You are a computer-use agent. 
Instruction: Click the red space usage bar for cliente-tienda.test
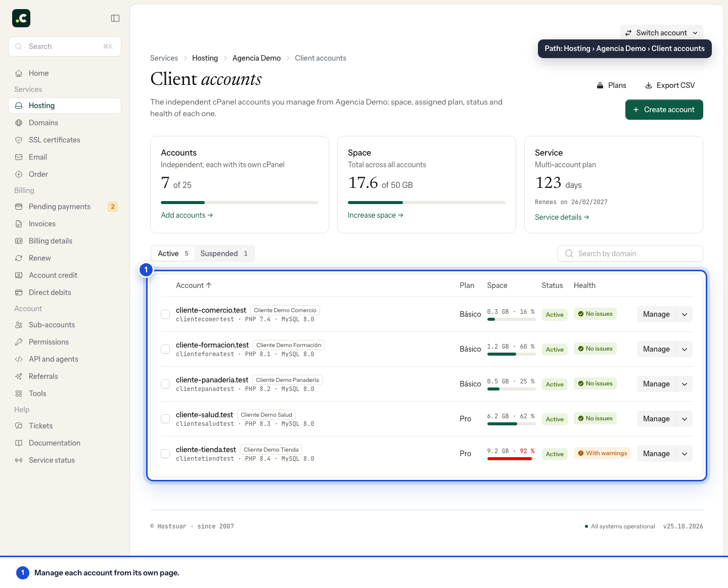tap(511, 459)
